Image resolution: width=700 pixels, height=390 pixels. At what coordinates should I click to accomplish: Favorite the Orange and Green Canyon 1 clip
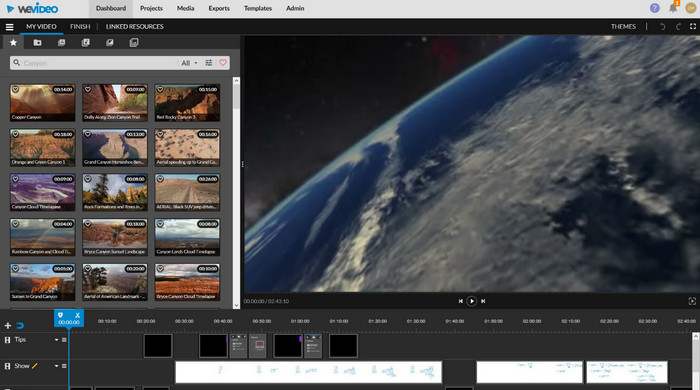pos(15,134)
